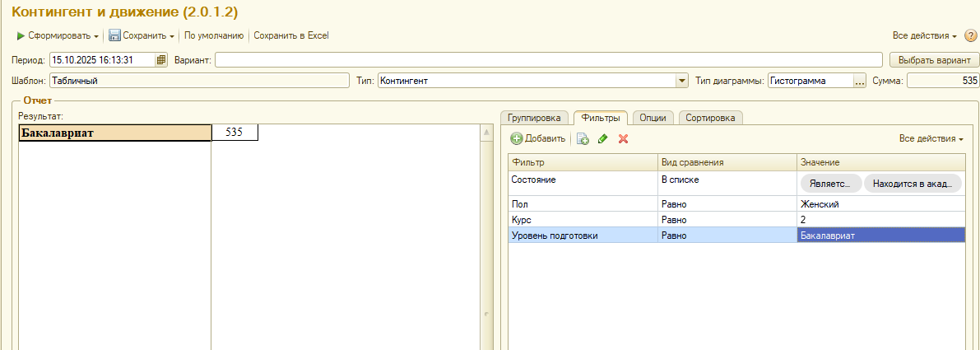The width and height of the screenshot is (980, 350).
Task: Switch to the Группировка tab
Action: tap(534, 118)
